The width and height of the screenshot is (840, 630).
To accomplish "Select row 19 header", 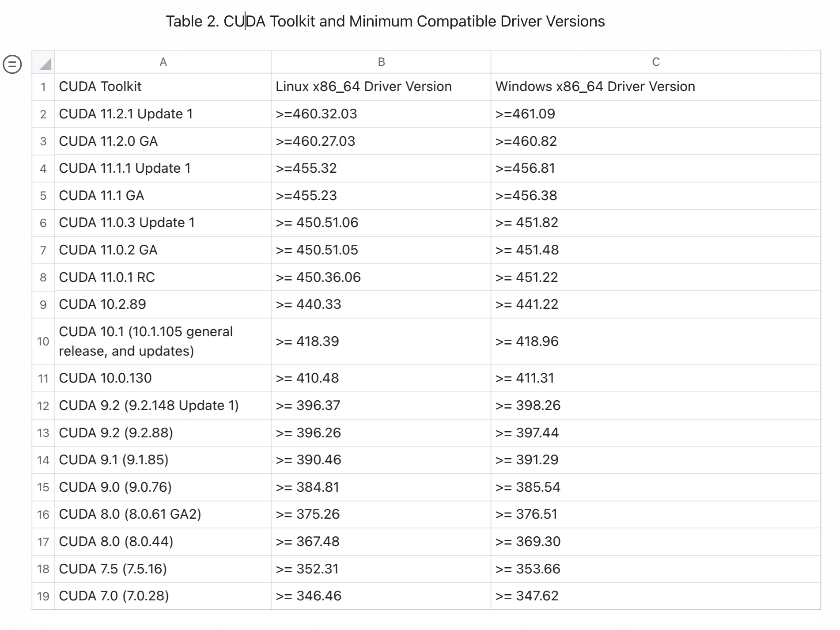I will click(43, 596).
